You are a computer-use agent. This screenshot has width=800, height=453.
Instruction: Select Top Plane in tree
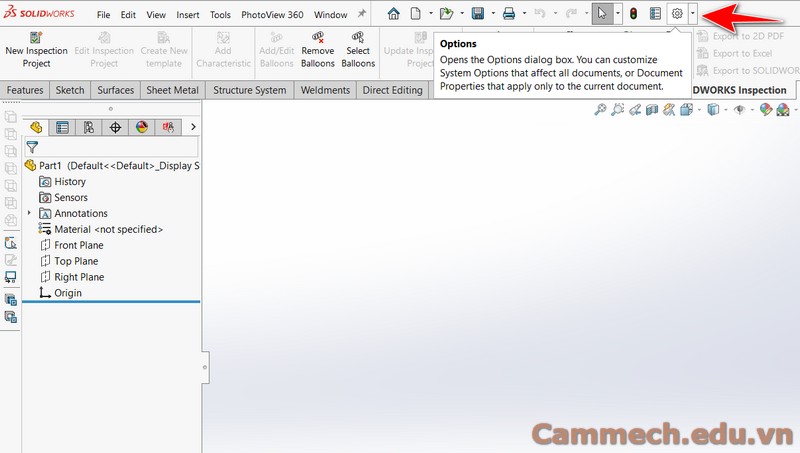69,261
